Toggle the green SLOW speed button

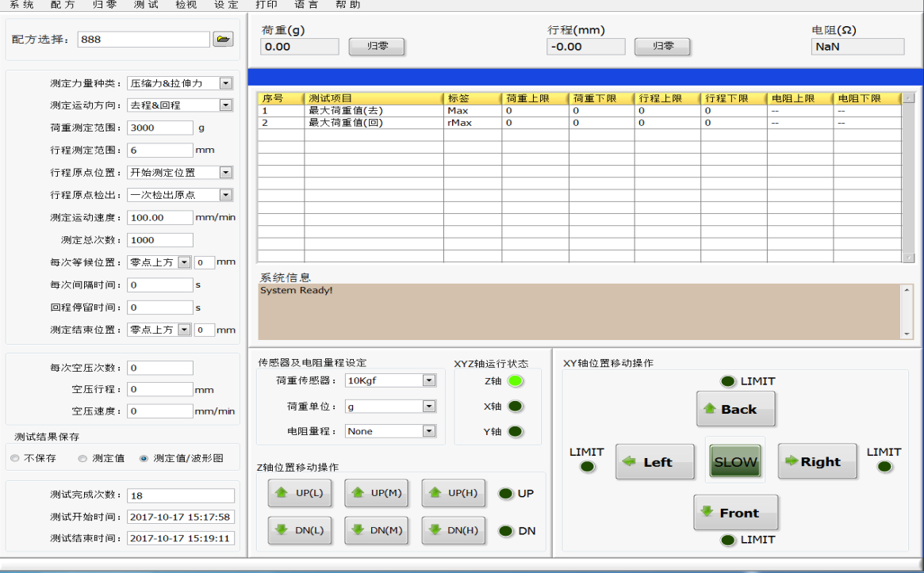coord(735,461)
